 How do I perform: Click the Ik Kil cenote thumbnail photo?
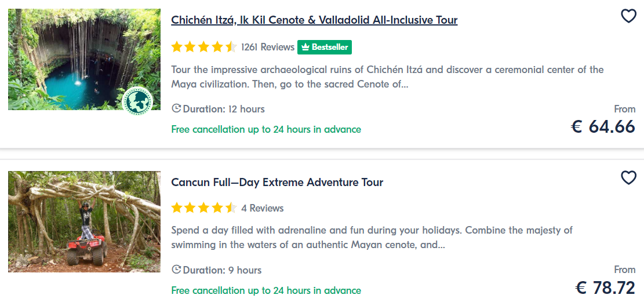[84, 60]
